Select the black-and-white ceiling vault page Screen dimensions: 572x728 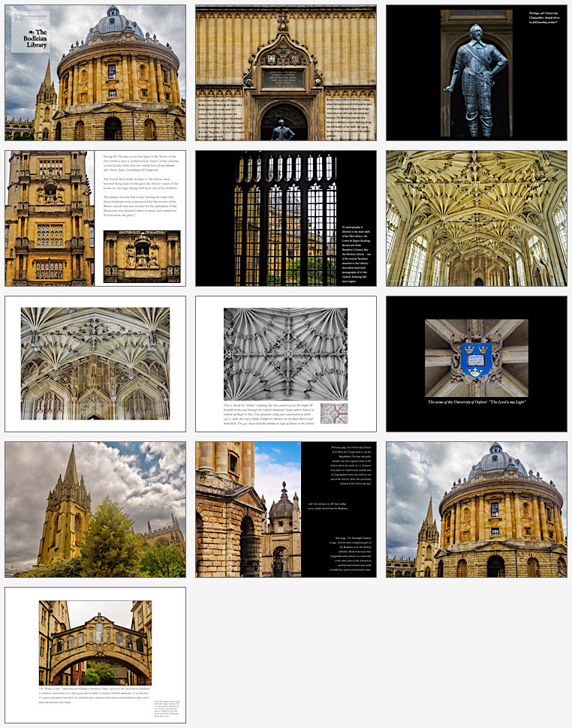286,364
